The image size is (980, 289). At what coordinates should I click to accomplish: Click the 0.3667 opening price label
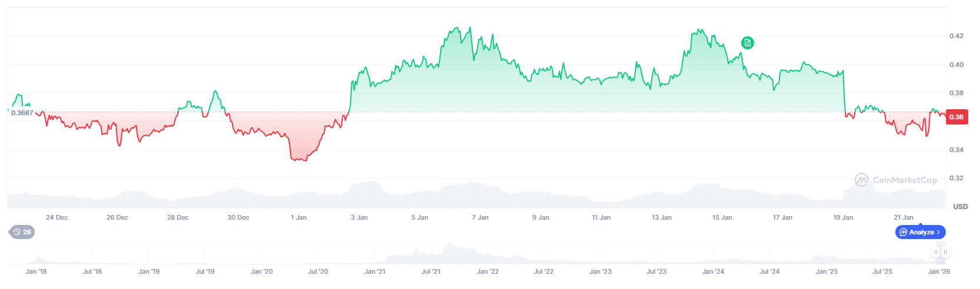(x=22, y=113)
